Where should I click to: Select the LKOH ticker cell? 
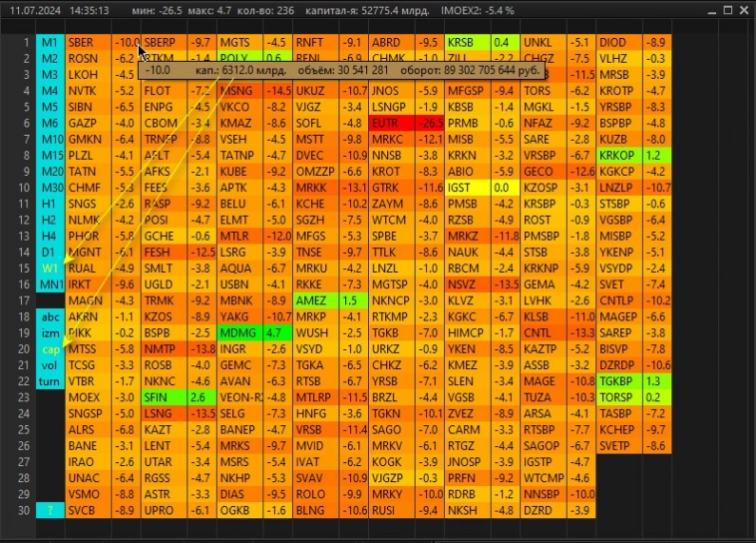88,75
